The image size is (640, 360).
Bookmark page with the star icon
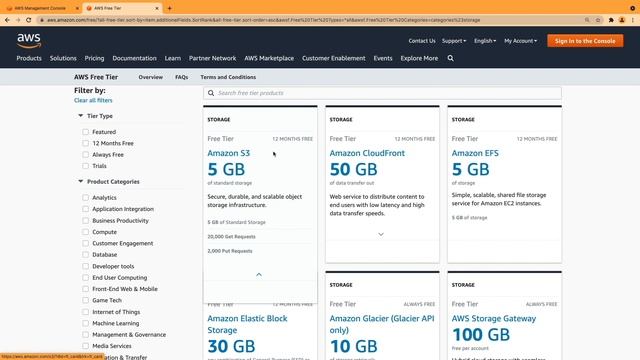[x=598, y=20]
